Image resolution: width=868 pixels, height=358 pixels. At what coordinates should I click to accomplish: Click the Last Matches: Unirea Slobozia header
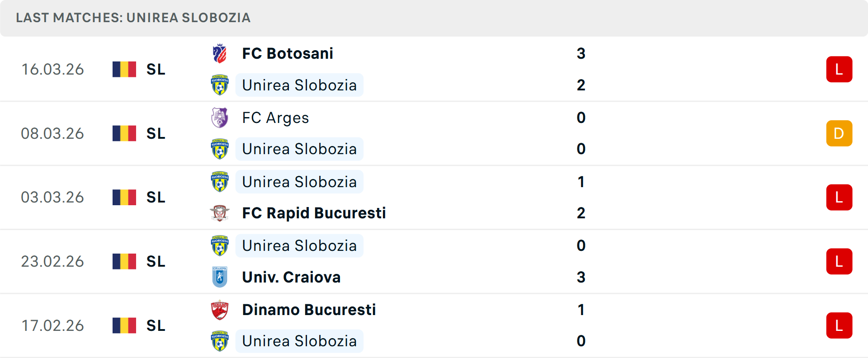(133, 18)
